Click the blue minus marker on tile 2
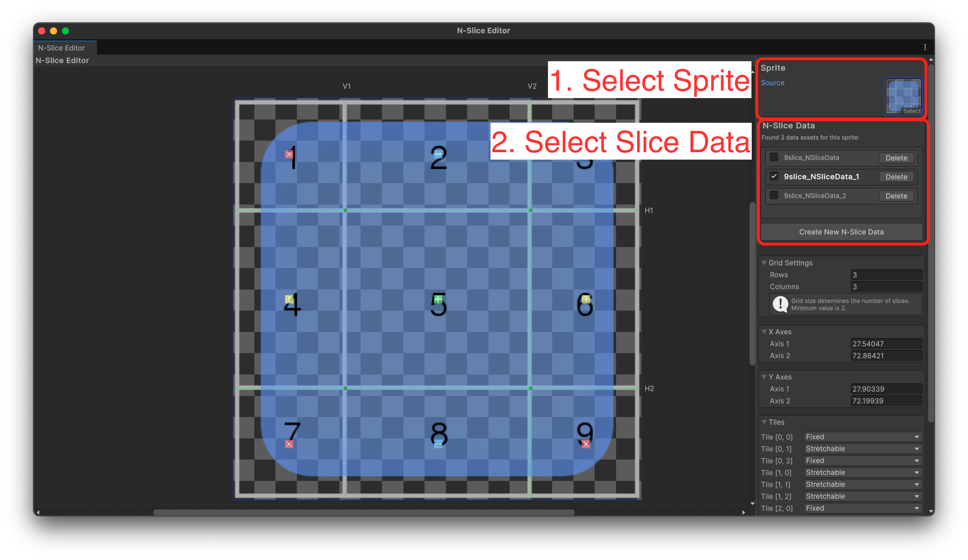The width and height of the screenshot is (968, 560). click(x=438, y=154)
